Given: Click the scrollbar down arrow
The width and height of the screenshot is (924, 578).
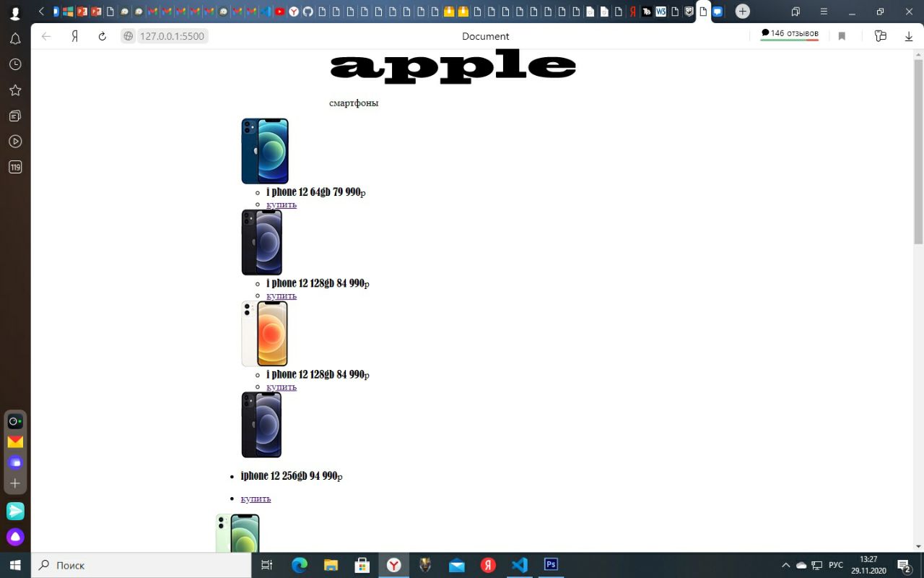Looking at the screenshot, I should [x=918, y=547].
